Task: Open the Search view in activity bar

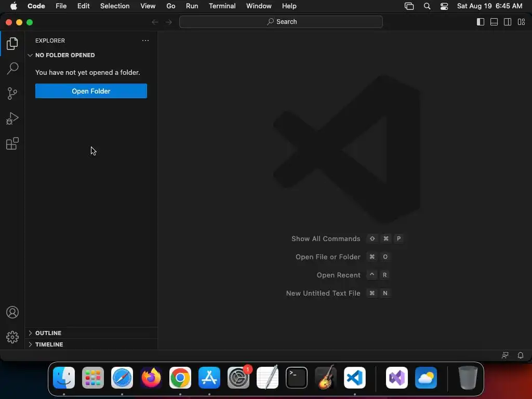Action: click(12, 68)
